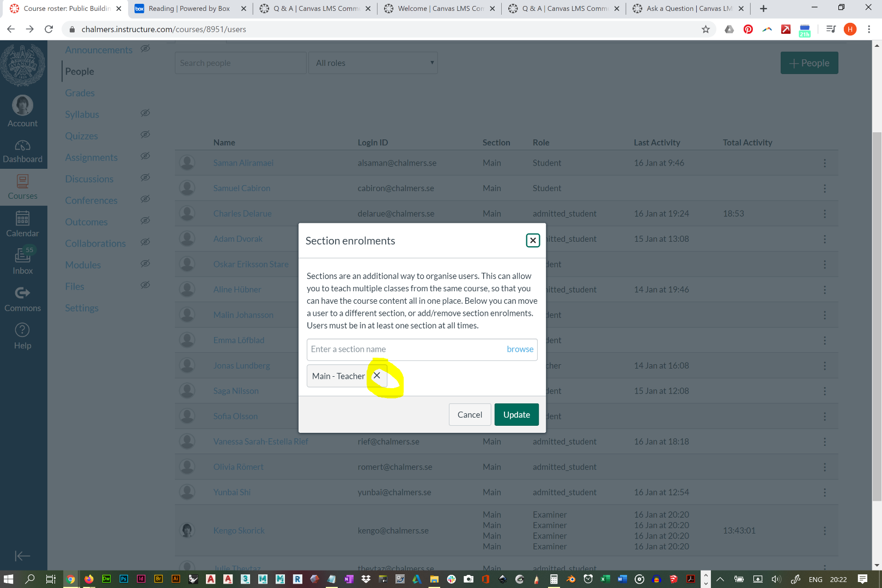Switch to the Welcome | Canvas LMS Community tab
The width and height of the screenshot is (882, 588).
(440, 9)
